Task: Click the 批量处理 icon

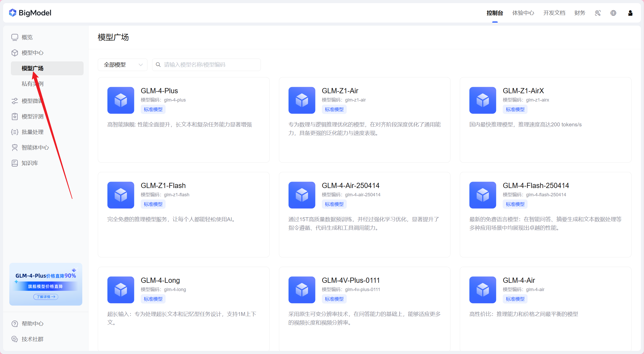Action: coord(15,132)
